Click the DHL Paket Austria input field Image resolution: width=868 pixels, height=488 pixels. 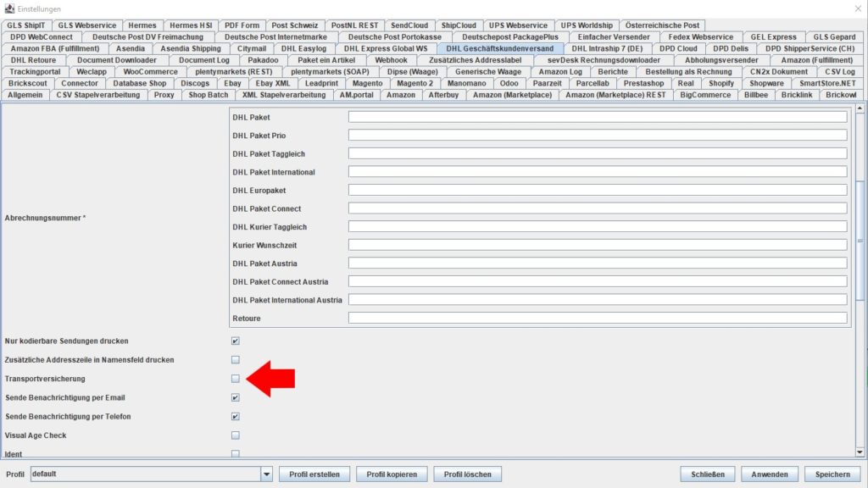[x=598, y=263]
